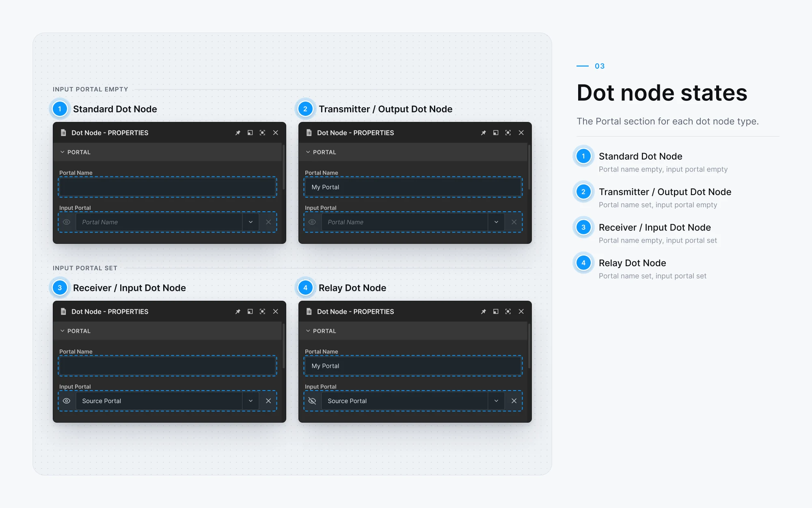Click Relay Dot Node in the legend list
The height and width of the screenshot is (508, 812).
coord(632,263)
